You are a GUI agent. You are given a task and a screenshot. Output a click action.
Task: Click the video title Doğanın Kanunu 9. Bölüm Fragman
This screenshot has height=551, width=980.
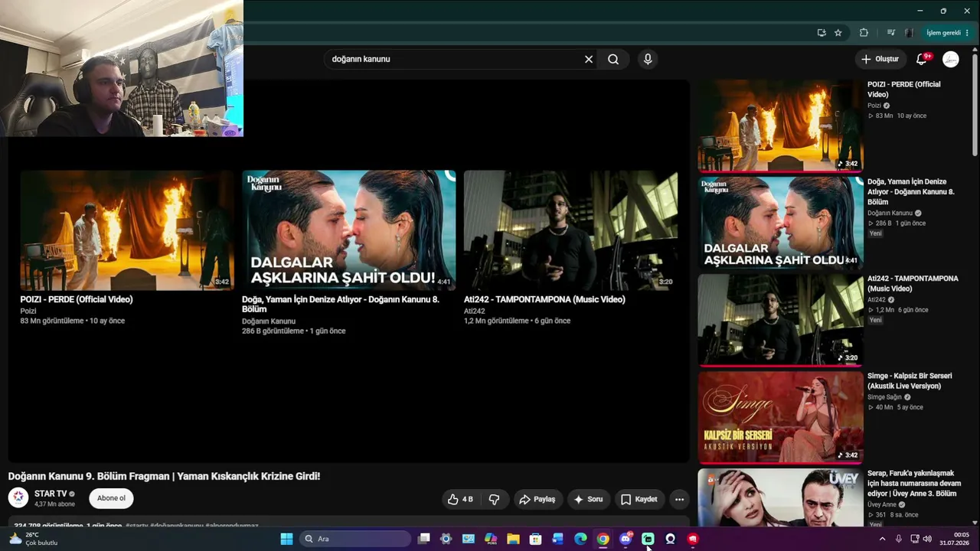click(164, 476)
